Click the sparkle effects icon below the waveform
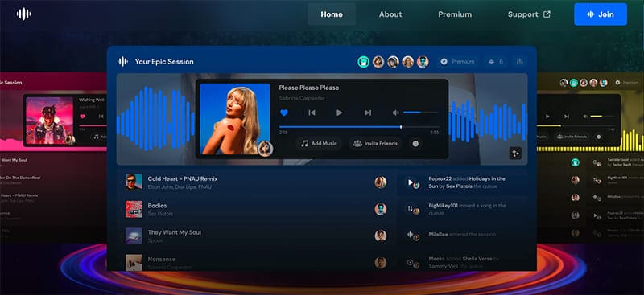Screen dimensions: 644x295 (x=515, y=153)
